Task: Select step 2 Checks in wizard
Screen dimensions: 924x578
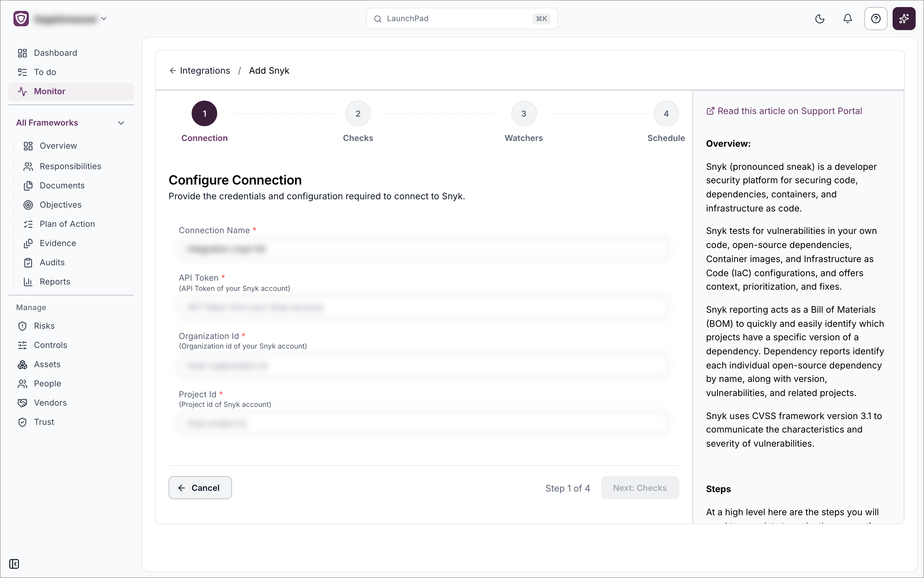Action: pos(358,113)
